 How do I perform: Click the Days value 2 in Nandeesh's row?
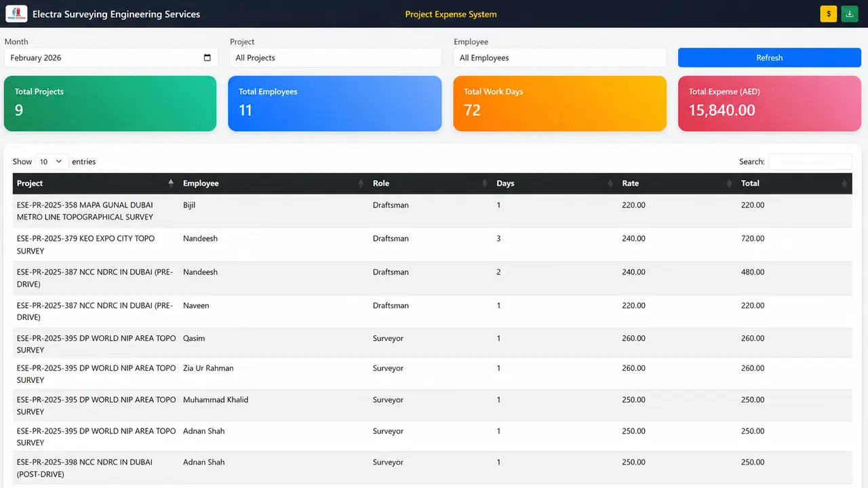498,272
